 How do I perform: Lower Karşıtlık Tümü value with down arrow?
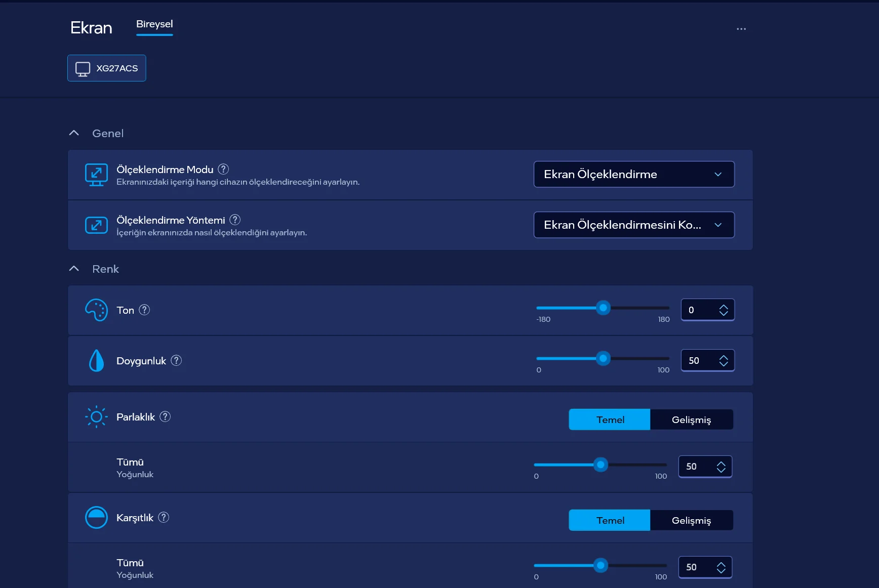pos(721,571)
